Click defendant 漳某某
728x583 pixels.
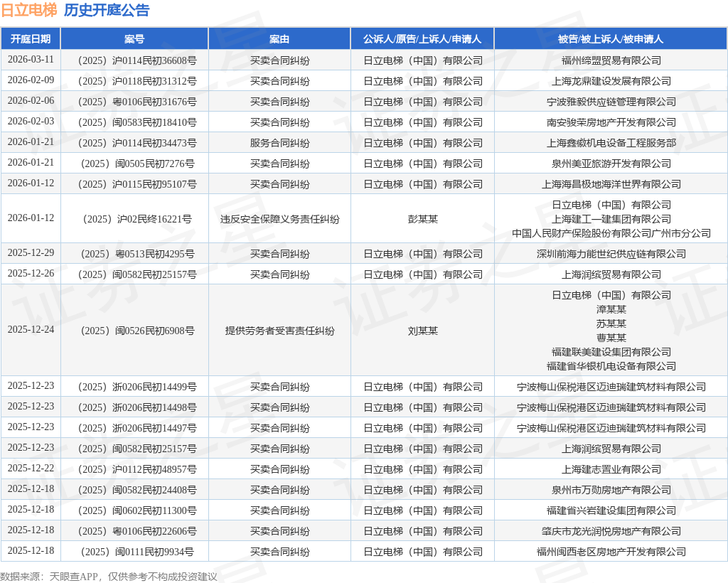click(611, 309)
